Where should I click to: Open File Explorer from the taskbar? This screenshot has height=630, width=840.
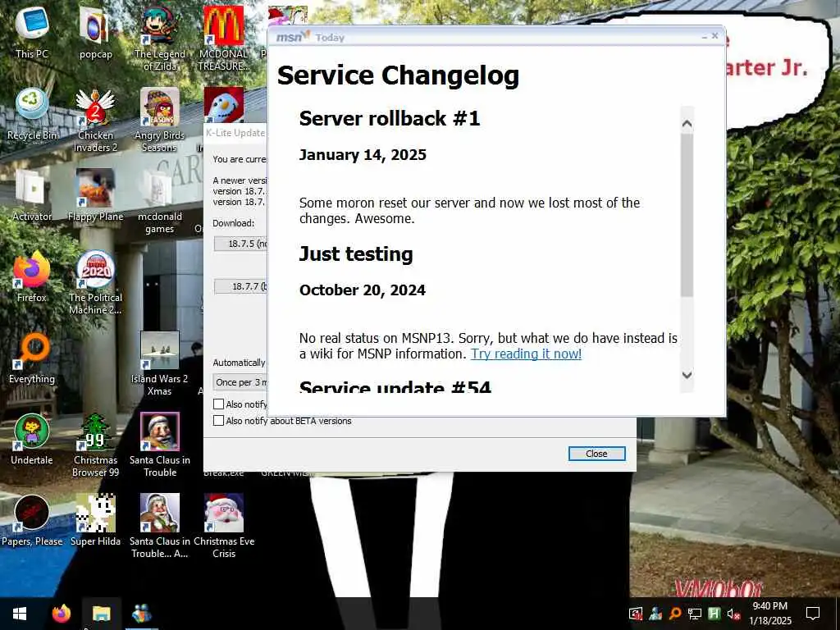[101, 614]
